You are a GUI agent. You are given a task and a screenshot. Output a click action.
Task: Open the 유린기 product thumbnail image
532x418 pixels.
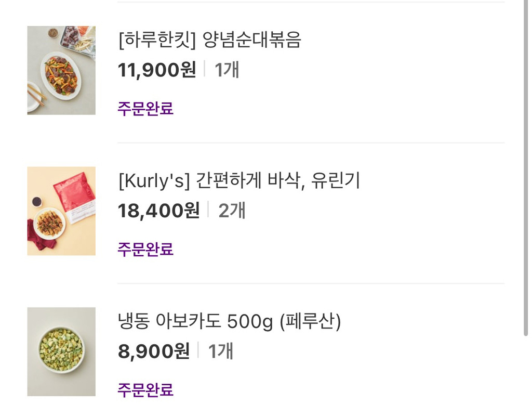[61, 211]
